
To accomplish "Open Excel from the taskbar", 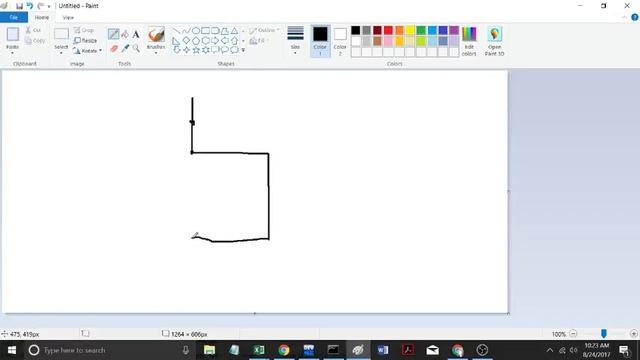I will [x=259, y=350].
